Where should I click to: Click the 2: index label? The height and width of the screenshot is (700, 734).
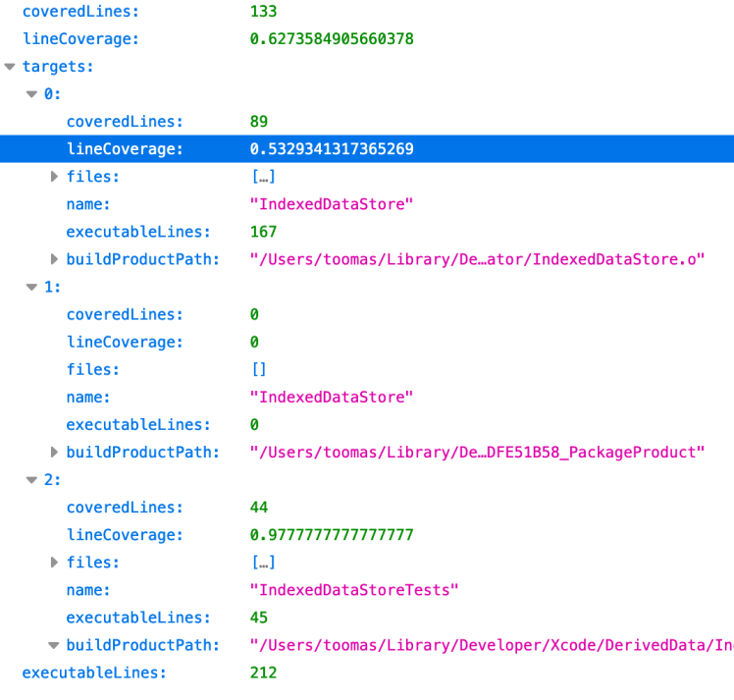52,480
